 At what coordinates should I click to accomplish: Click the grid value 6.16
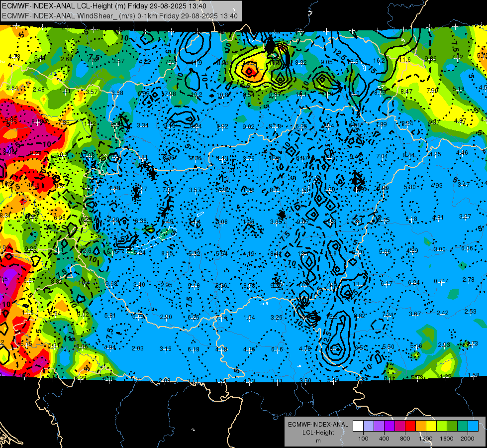coord(277,349)
